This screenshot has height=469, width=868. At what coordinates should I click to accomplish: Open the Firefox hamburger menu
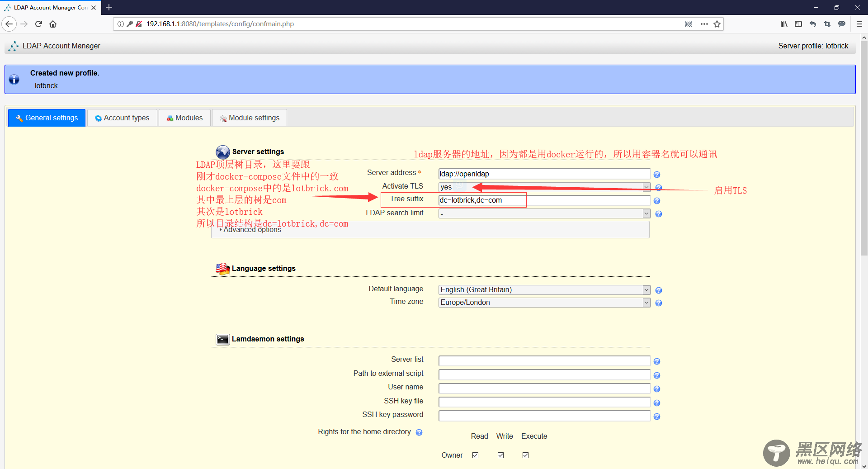coord(859,24)
